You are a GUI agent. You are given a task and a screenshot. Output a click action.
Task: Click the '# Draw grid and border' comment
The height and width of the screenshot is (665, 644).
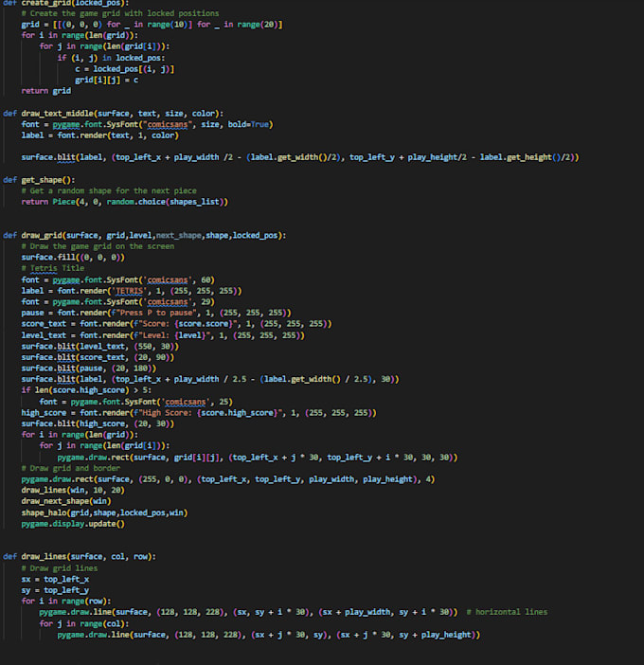[71, 468]
